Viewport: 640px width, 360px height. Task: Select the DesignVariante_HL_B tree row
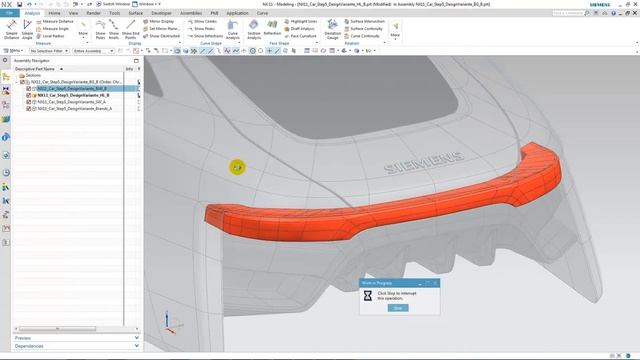click(73, 95)
